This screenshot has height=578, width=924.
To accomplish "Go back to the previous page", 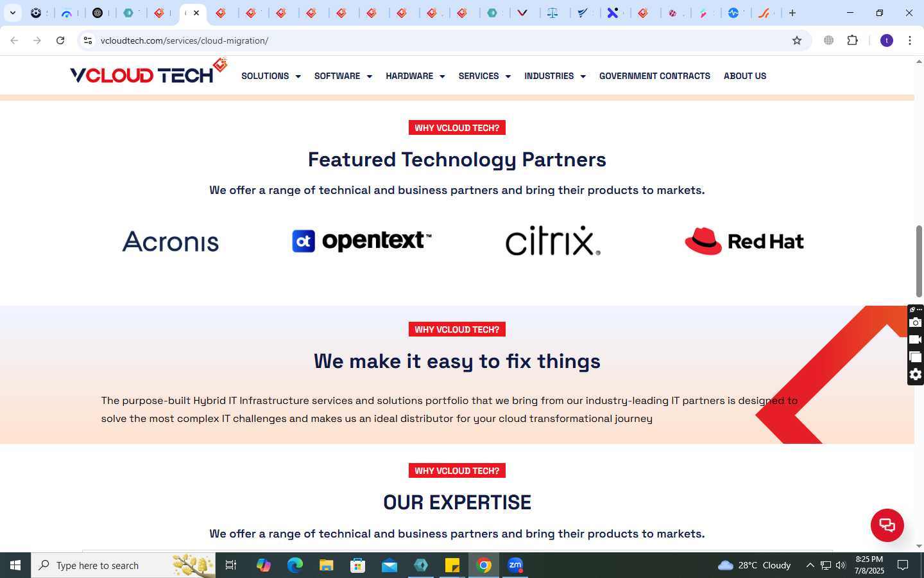I will (14, 40).
